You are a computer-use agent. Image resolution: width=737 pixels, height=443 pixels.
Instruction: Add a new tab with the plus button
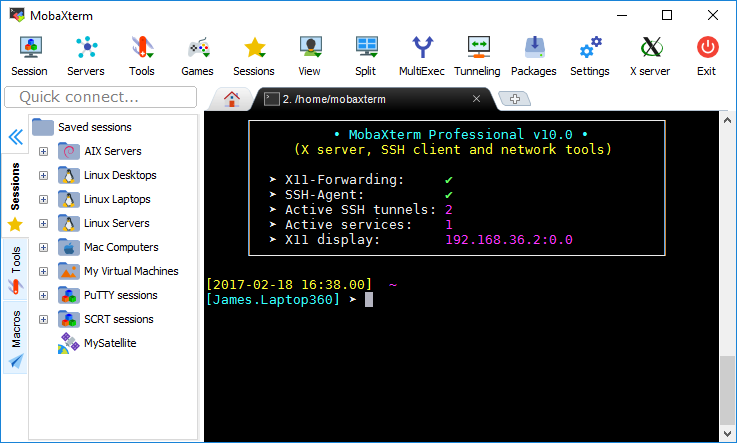[x=515, y=99]
